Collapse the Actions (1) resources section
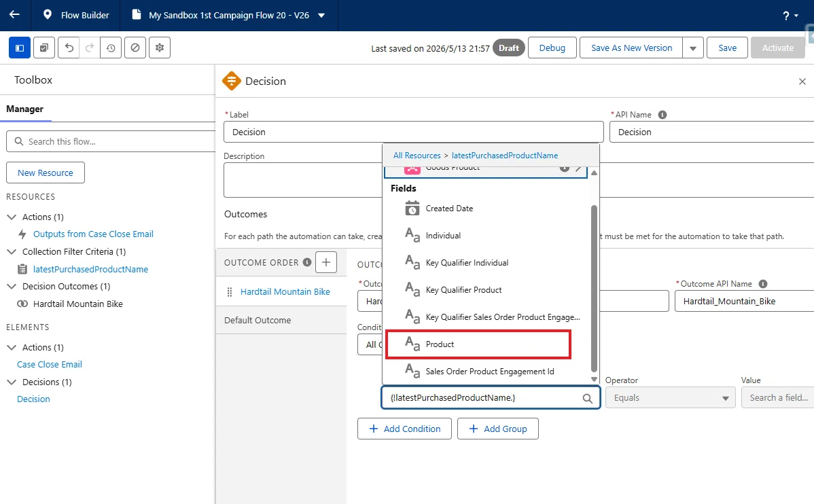 click(x=12, y=217)
